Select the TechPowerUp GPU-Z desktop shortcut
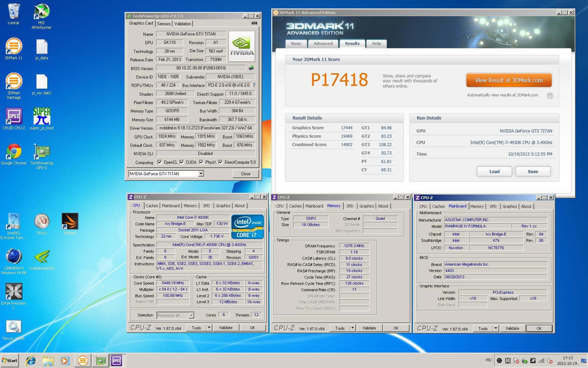The width and height of the screenshot is (588, 368). tap(42, 156)
